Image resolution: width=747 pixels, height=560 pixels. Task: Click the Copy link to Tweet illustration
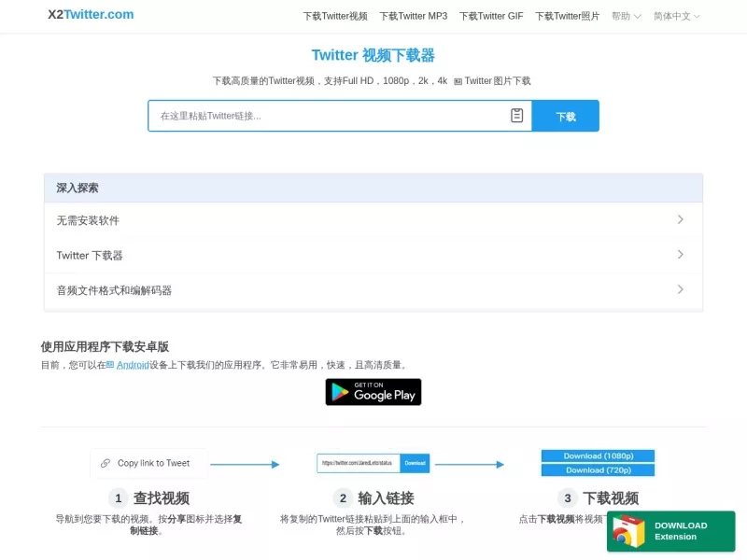coord(148,463)
